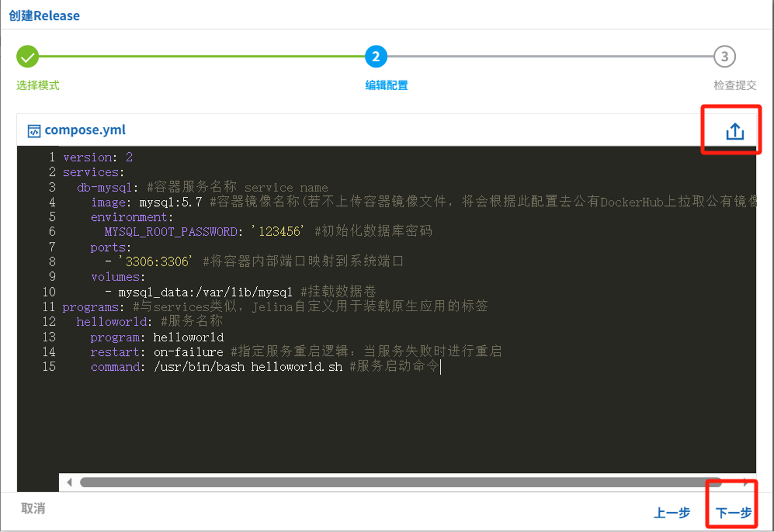Click the green checkmark step one icon
The width and height of the screenshot is (774, 532).
point(27,57)
